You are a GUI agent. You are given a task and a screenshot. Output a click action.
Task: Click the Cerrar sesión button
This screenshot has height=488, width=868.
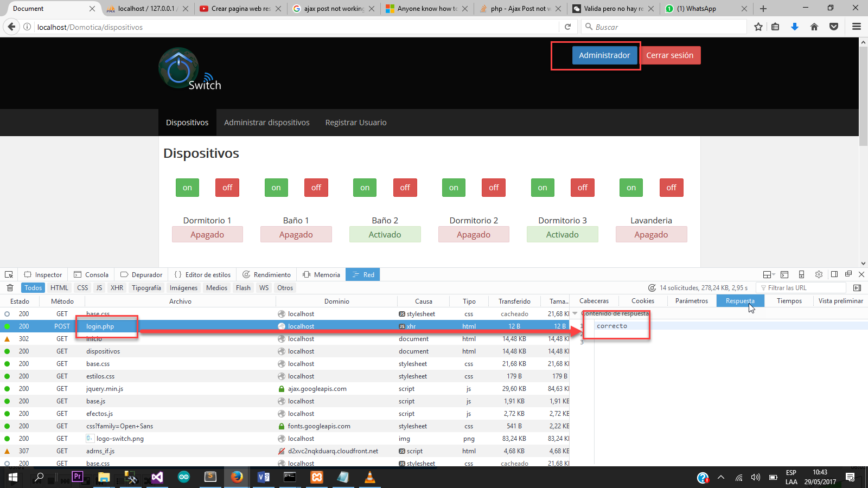(669, 55)
